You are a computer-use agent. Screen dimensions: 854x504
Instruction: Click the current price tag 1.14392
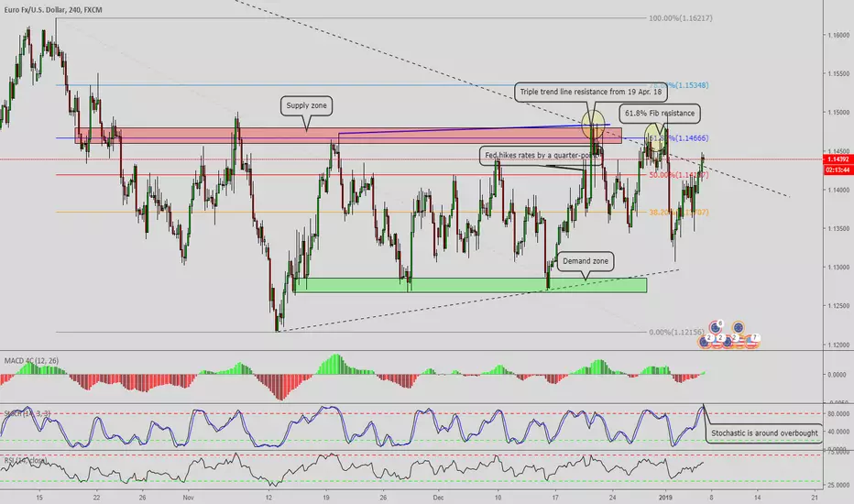pyautogui.click(x=838, y=159)
